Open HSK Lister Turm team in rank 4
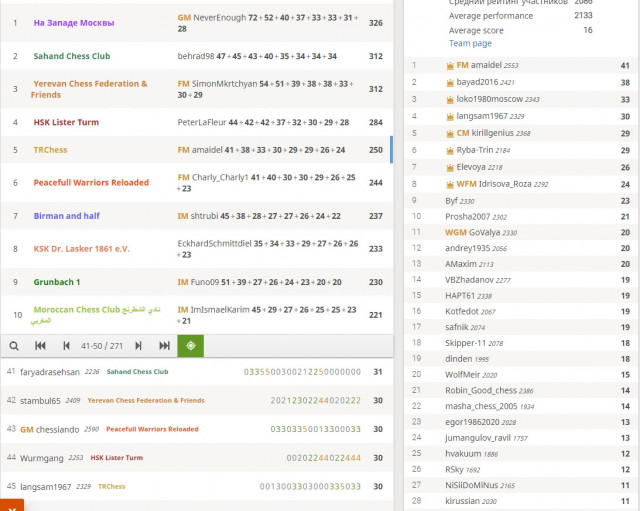The image size is (640, 511). pyautogui.click(x=66, y=122)
